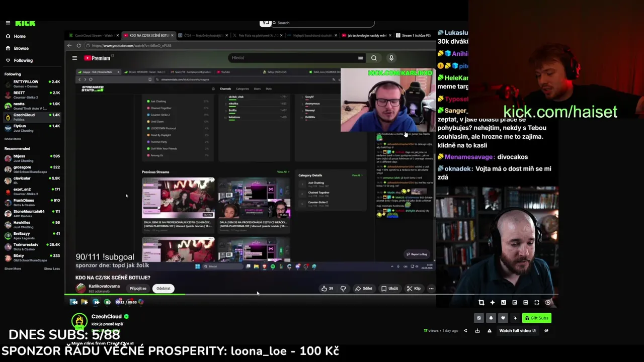
Task: Click YouTube voice search microphone
Action: tap(391, 58)
